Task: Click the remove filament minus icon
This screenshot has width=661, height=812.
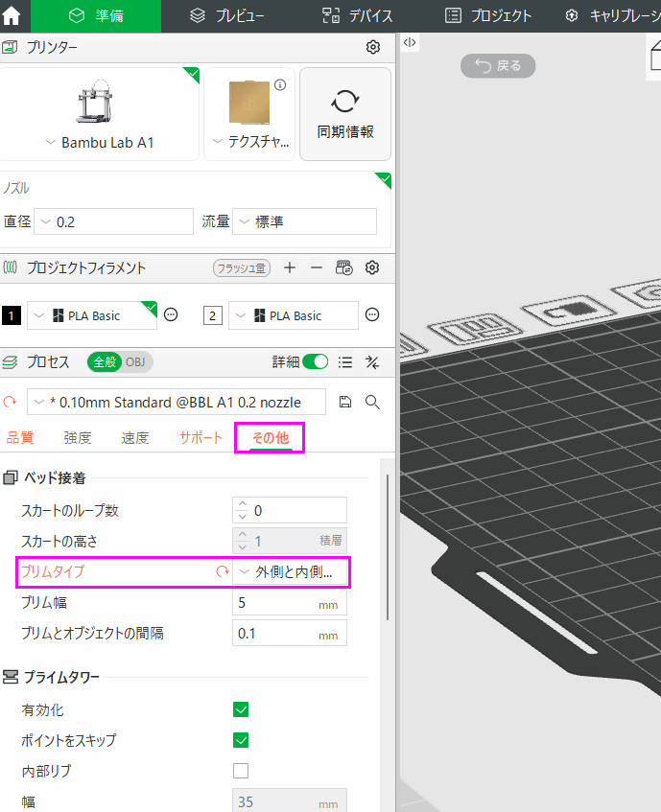Action: click(x=316, y=268)
